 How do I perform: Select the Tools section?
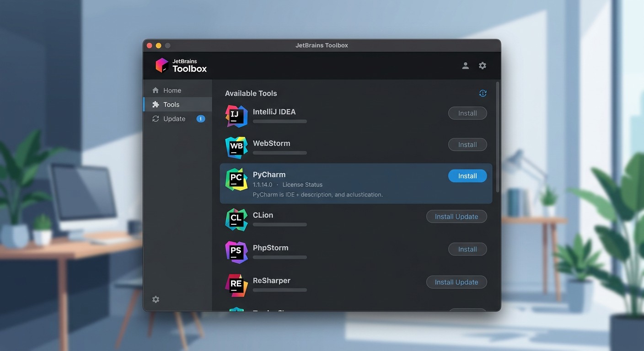(178, 104)
